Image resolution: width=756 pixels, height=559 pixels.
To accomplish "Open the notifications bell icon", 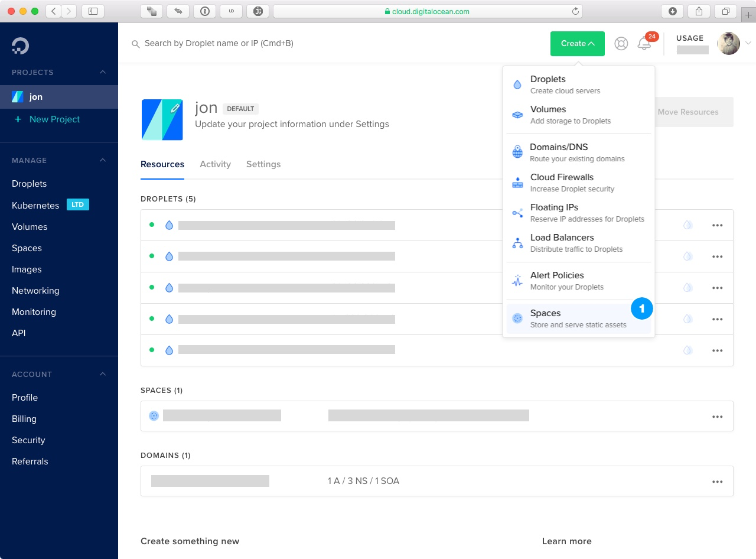I will click(644, 44).
